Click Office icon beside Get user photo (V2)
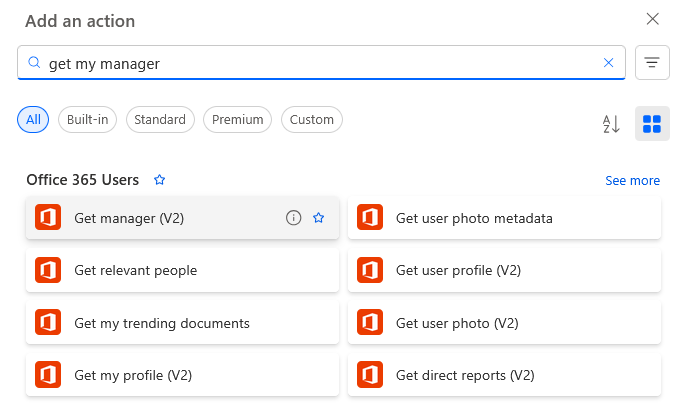 point(370,322)
